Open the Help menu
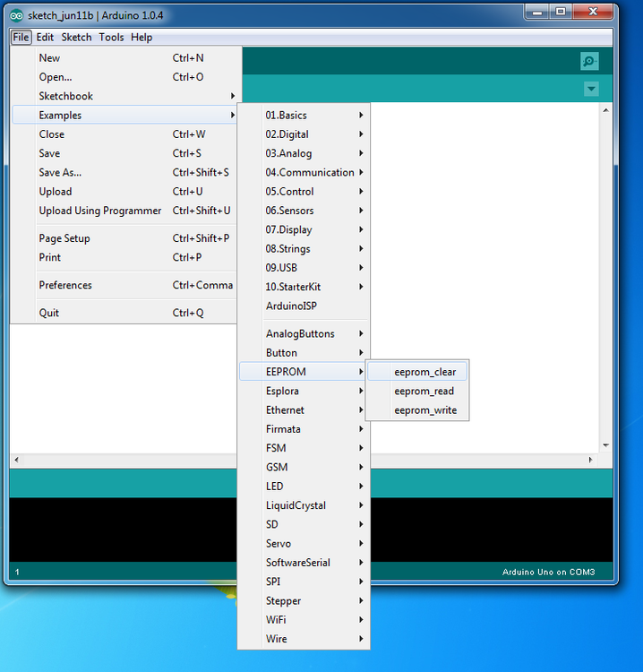643x672 pixels. tap(141, 38)
